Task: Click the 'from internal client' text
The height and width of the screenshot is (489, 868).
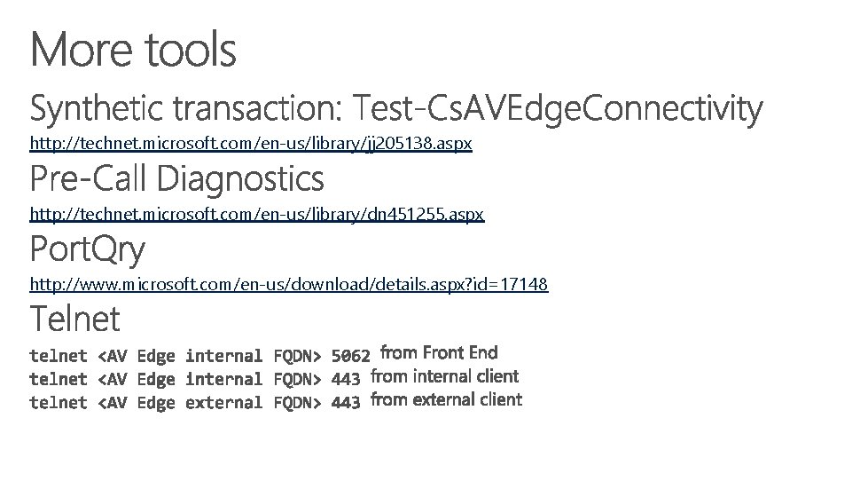Action: point(444,376)
